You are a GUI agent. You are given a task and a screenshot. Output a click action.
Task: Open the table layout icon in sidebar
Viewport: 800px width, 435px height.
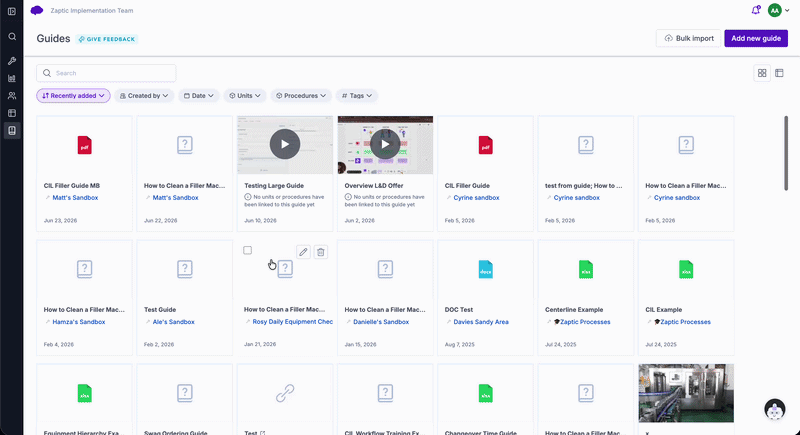pos(12,113)
